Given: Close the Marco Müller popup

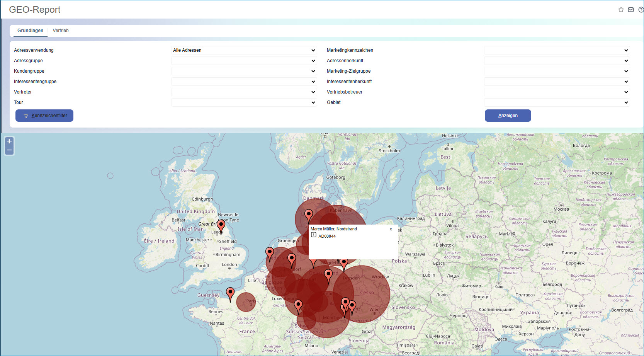Looking at the screenshot, I should [391, 229].
